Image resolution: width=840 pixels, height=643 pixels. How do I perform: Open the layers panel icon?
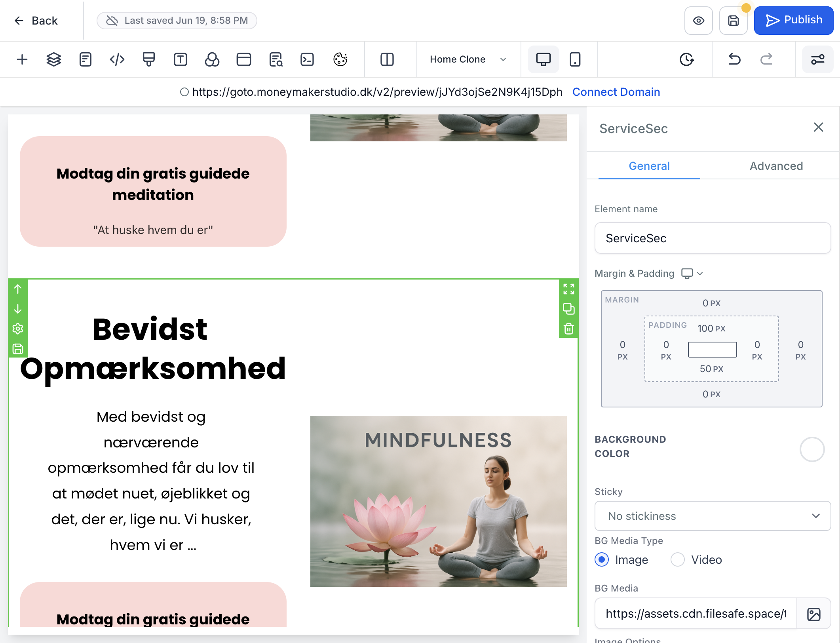[x=54, y=59]
